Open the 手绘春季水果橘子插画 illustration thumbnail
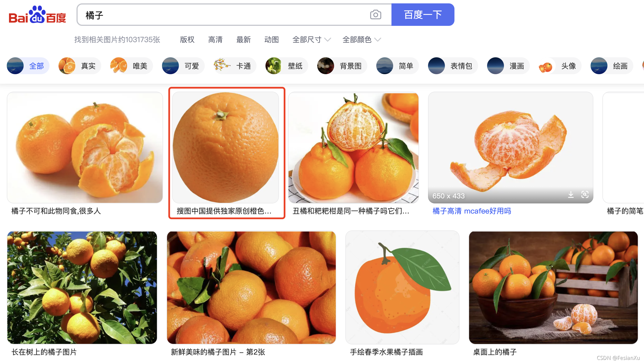The image size is (644, 363). click(402, 287)
